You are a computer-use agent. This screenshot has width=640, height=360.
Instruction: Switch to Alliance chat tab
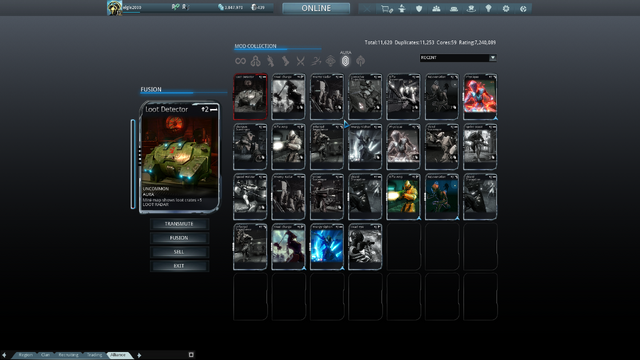(119, 355)
